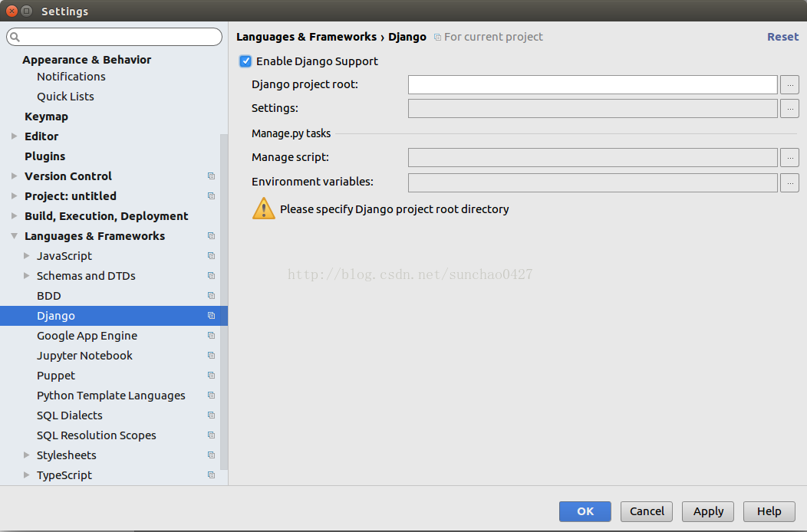Click project-level icon beside Python Template Languages
This screenshot has width=807, height=532.
tap(211, 395)
